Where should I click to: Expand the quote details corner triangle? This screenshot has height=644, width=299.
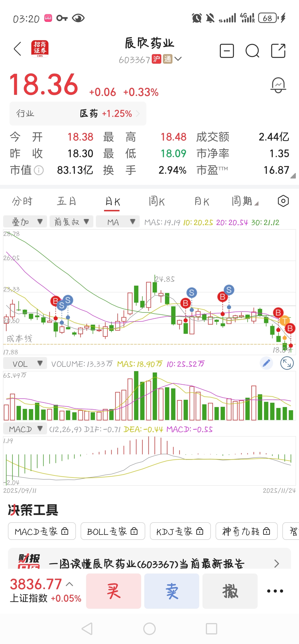pyautogui.click(x=293, y=176)
